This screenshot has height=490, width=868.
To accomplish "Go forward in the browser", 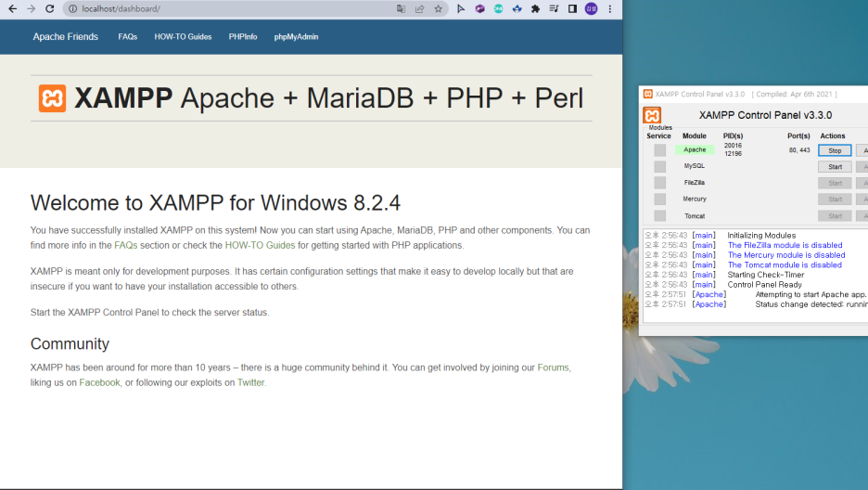I will click(x=31, y=9).
